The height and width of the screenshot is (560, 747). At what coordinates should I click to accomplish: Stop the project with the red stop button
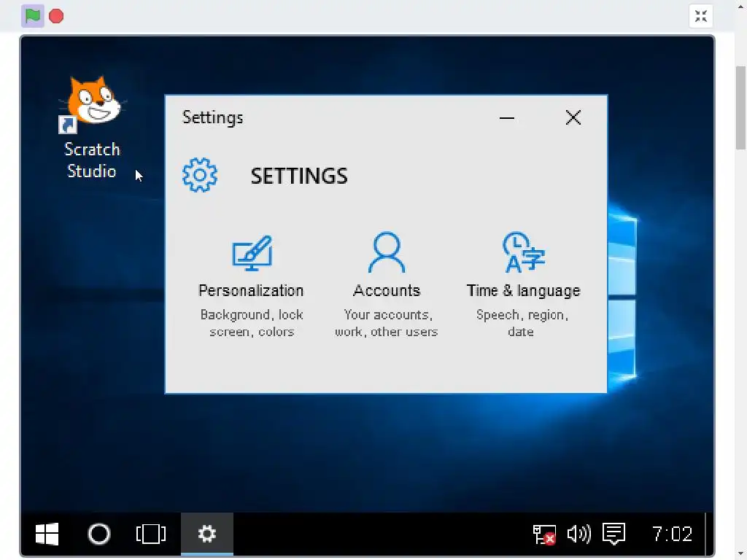click(x=56, y=16)
